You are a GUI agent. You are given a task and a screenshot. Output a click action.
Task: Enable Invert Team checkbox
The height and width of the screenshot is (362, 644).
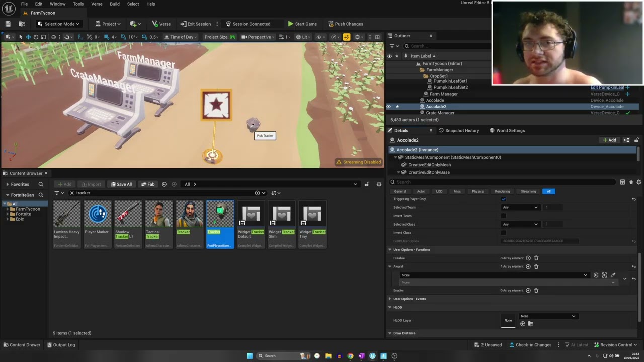pyautogui.click(x=503, y=216)
